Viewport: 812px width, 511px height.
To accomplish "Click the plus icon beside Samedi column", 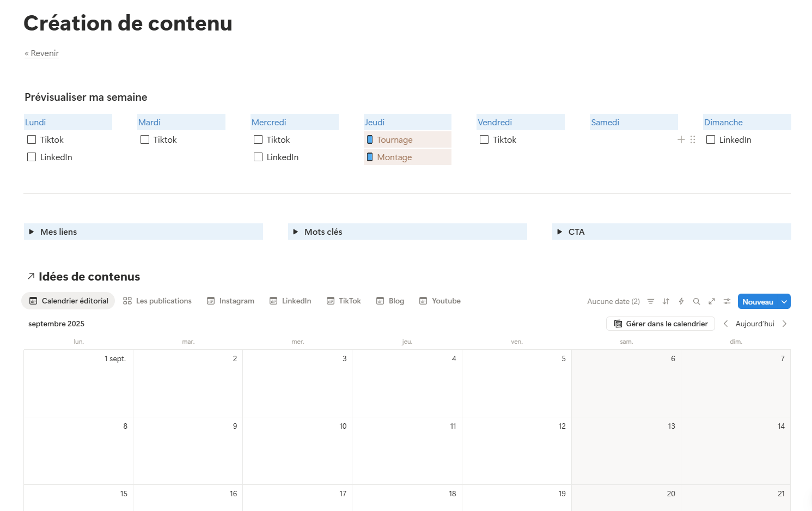I will [x=681, y=140].
